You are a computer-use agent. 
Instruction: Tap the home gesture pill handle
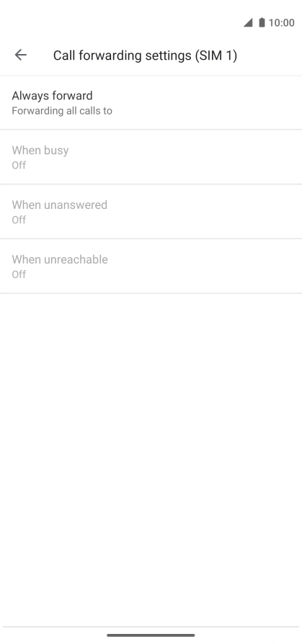pyautogui.click(x=151, y=635)
